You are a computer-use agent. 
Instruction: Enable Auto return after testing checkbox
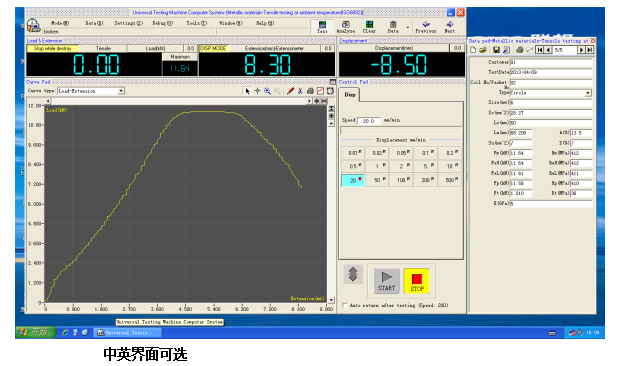tap(345, 305)
